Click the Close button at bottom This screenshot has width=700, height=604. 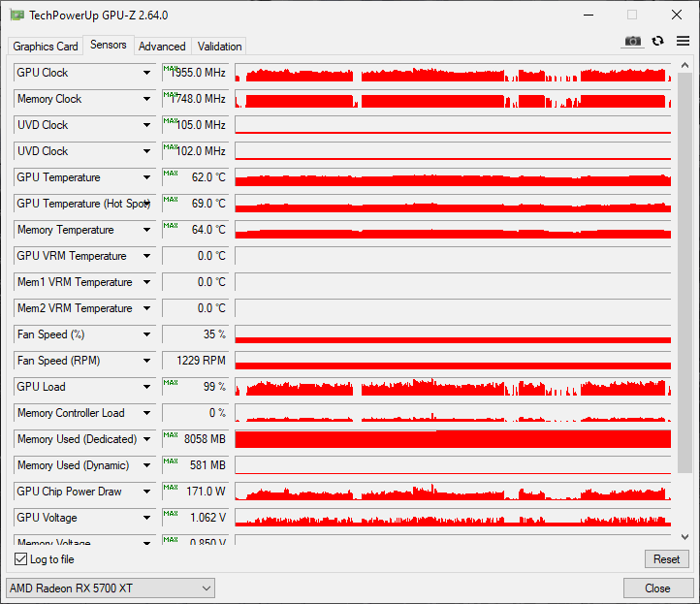[x=657, y=588]
